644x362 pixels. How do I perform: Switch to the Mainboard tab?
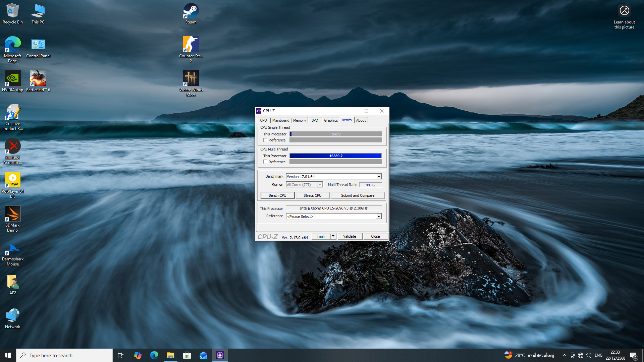coord(280,120)
